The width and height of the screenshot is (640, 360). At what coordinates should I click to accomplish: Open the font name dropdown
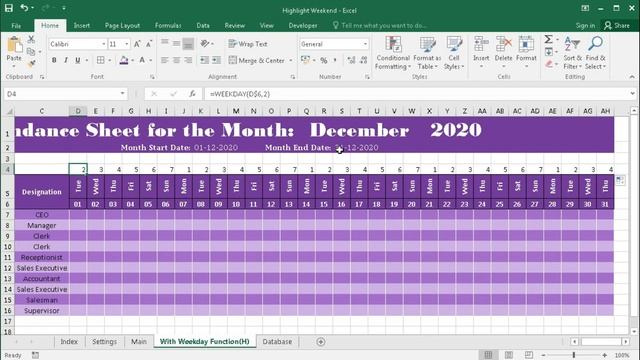point(104,44)
